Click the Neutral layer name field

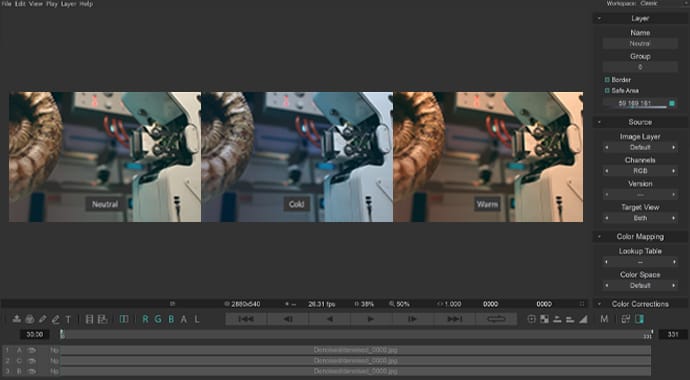640,44
